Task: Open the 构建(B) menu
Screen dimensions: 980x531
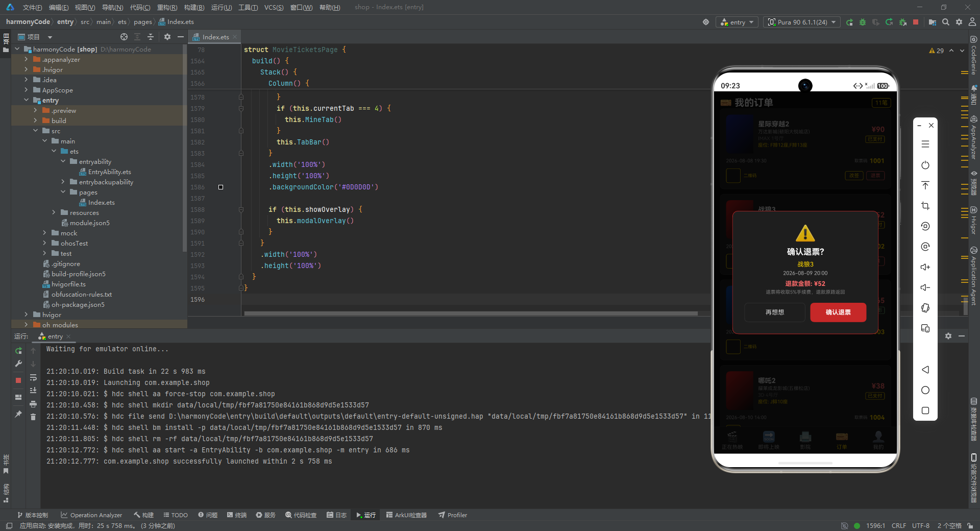Action: pyautogui.click(x=194, y=7)
